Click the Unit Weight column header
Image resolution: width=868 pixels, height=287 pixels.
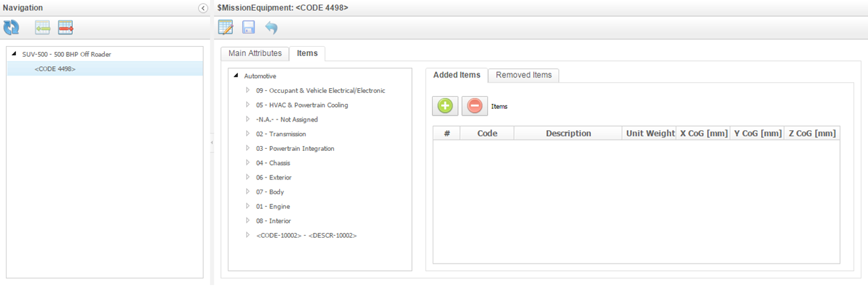(650, 133)
